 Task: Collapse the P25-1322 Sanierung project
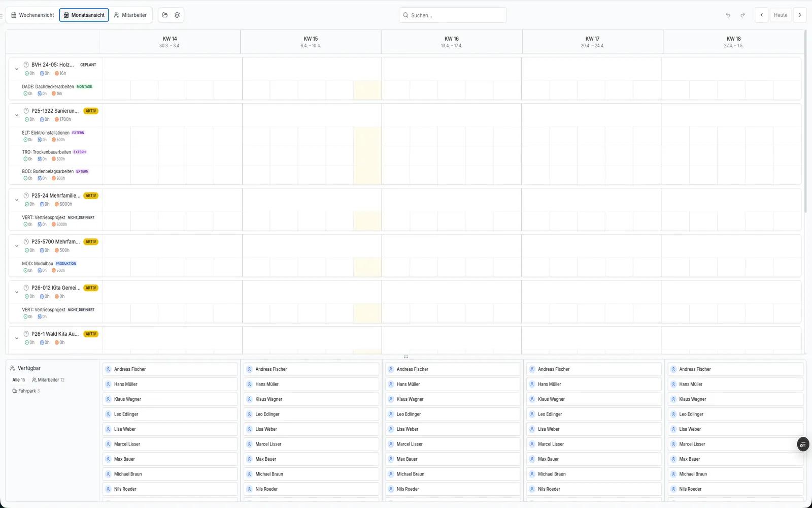[x=17, y=115]
